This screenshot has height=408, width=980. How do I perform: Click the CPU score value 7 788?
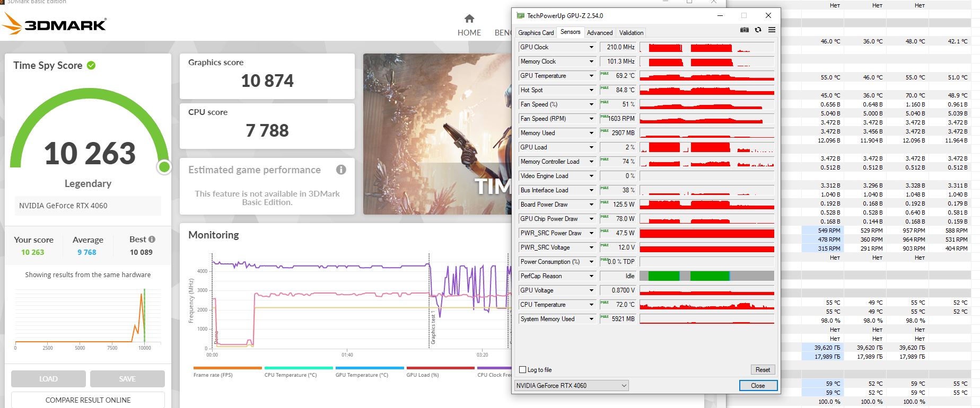pos(267,130)
